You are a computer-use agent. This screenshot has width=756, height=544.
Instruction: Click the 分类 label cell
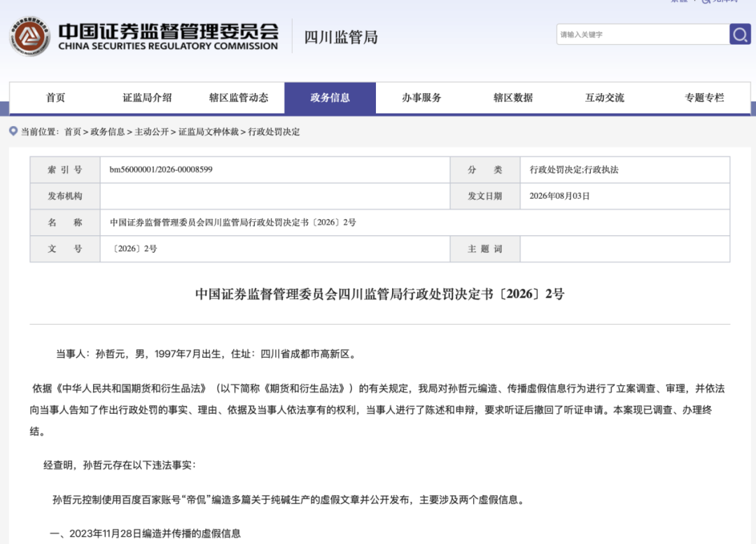pos(485,169)
